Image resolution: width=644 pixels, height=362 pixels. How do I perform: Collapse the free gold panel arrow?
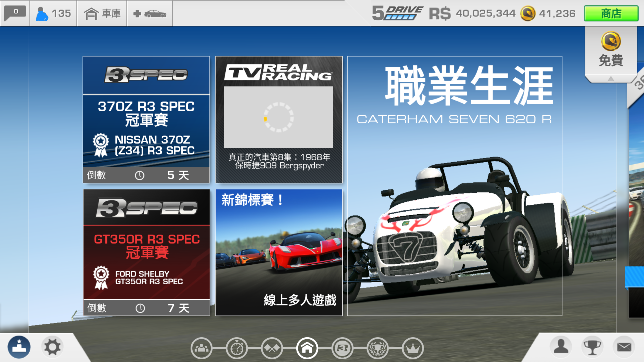point(611,79)
